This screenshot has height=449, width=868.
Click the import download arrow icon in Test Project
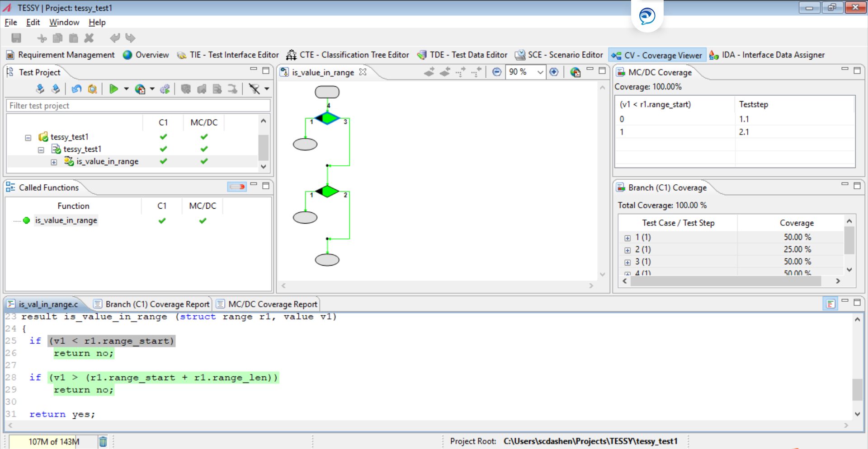40,89
